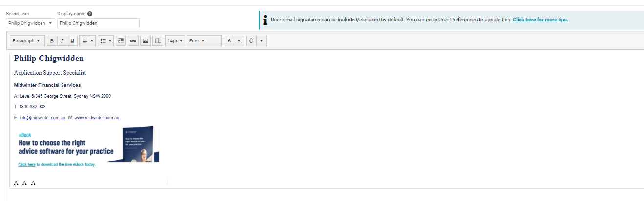Insert a table with table icon

(x=158, y=41)
